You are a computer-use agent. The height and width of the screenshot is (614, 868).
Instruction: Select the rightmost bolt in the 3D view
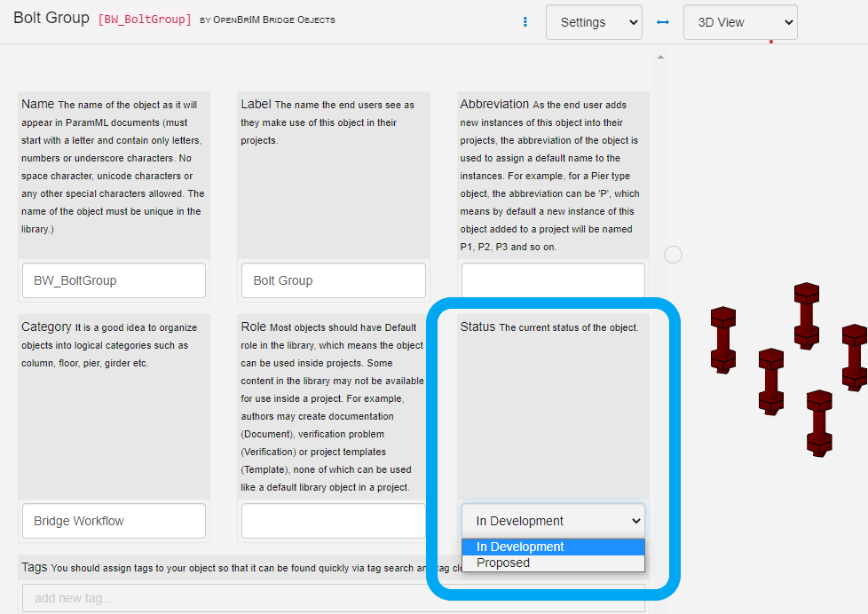(x=855, y=357)
